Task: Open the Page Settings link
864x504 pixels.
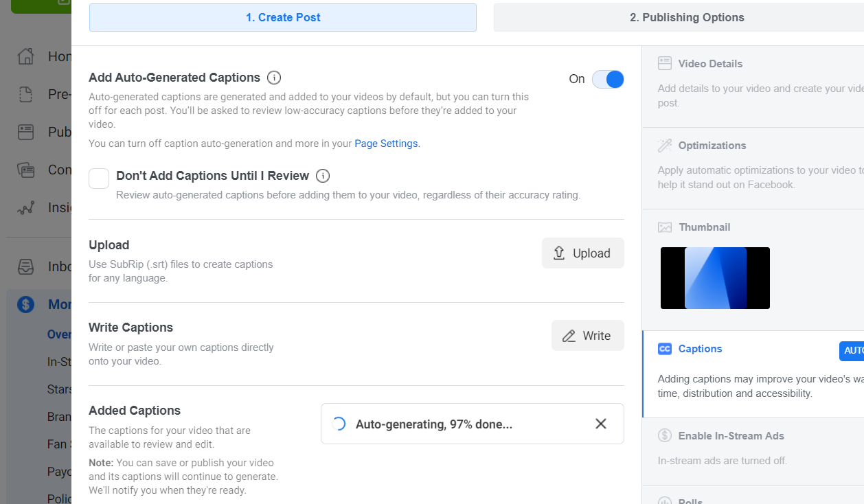Action: [x=386, y=144]
